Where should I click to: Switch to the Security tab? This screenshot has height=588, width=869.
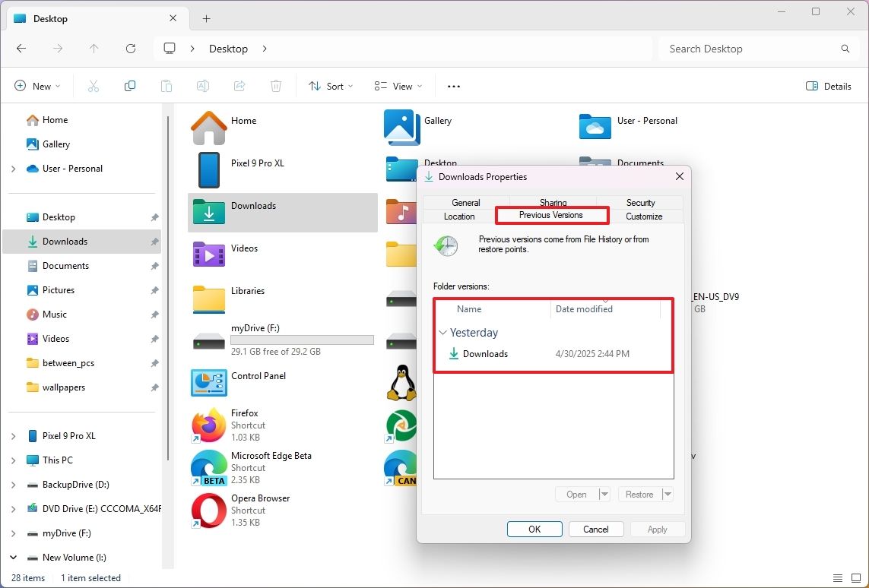click(x=640, y=202)
